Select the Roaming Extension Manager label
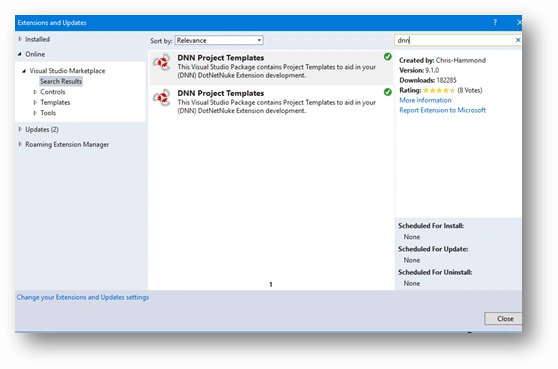The width and height of the screenshot is (558, 369). (x=67, y=144)
